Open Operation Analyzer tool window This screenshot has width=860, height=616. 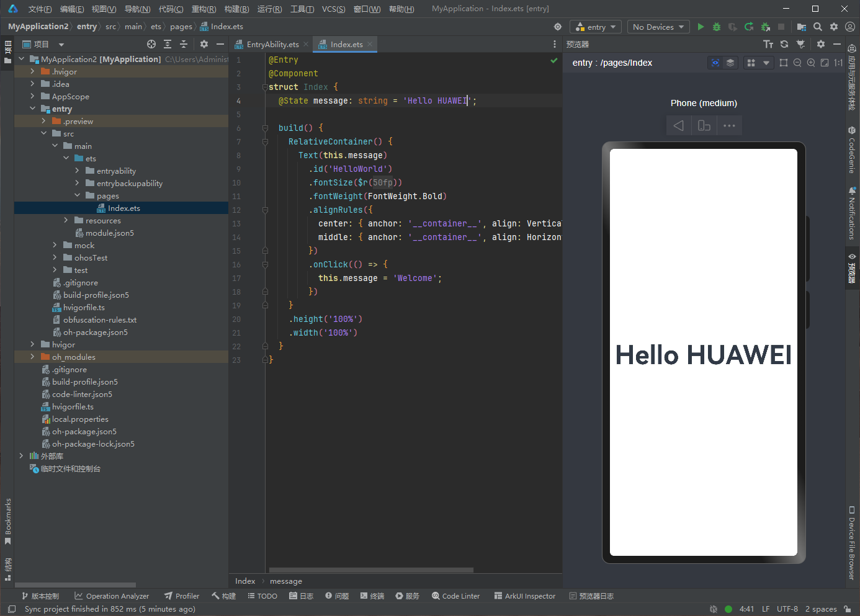(x=112, y=596)
